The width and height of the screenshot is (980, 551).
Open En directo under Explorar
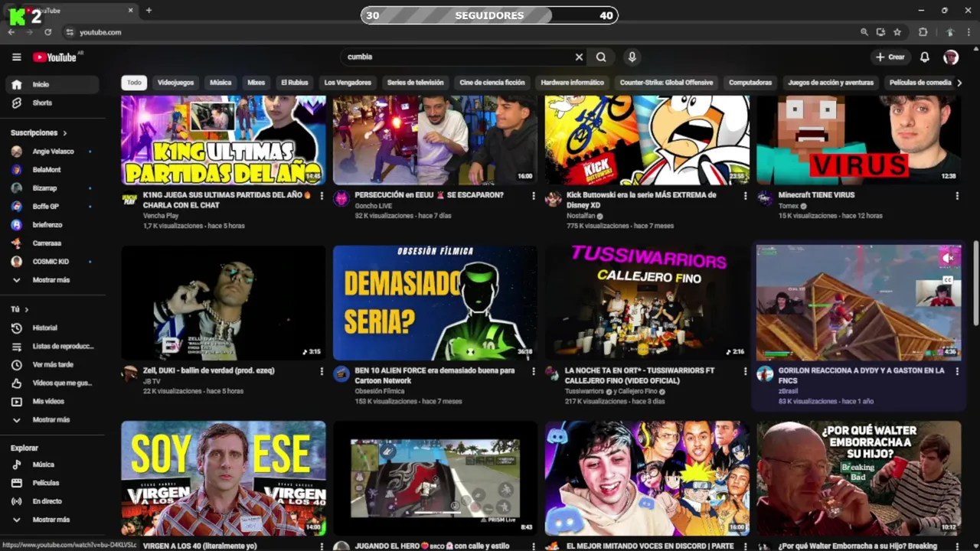52,501
